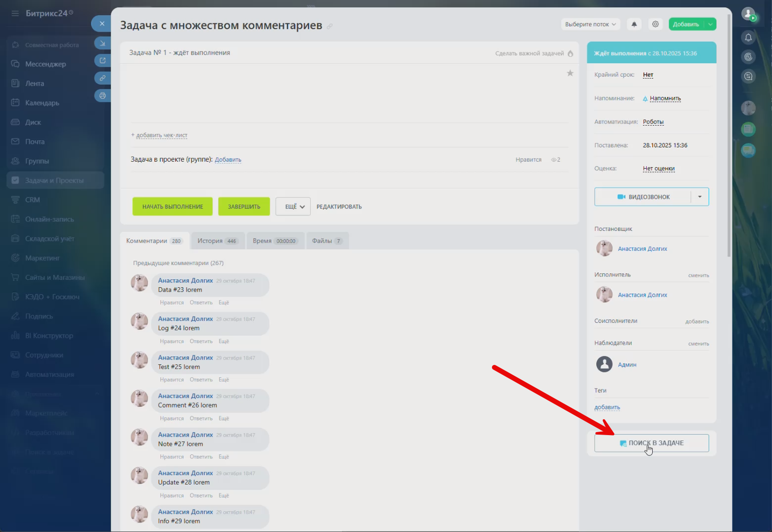Click добавить next to Соисполнители
Screen dimensions: 772x532
click(x=697, y=321)
